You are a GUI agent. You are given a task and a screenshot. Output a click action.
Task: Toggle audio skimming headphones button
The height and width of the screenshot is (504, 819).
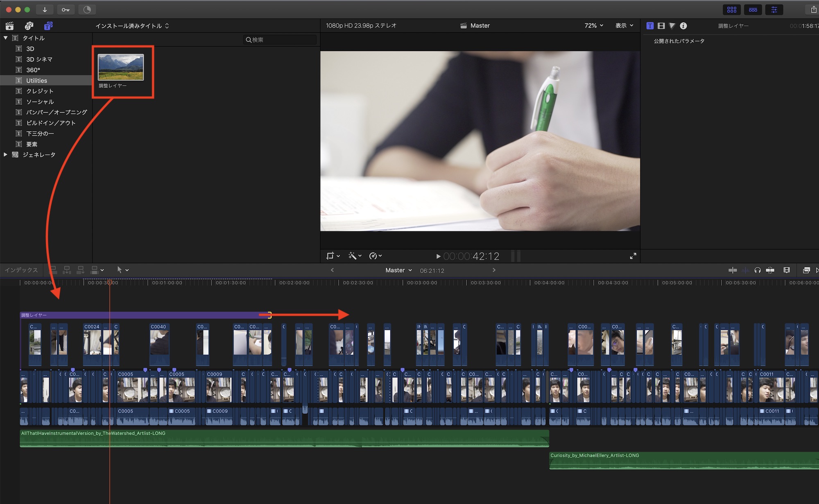click(758, 270)
